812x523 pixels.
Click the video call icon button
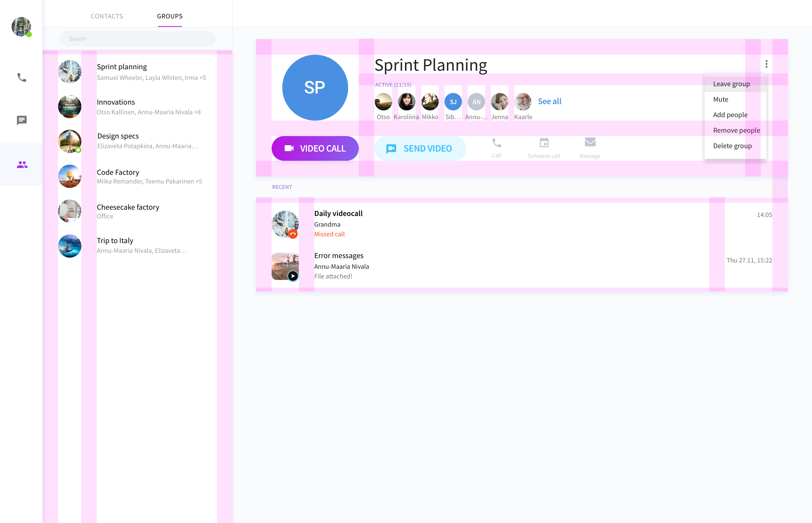(x=289, y=148)
